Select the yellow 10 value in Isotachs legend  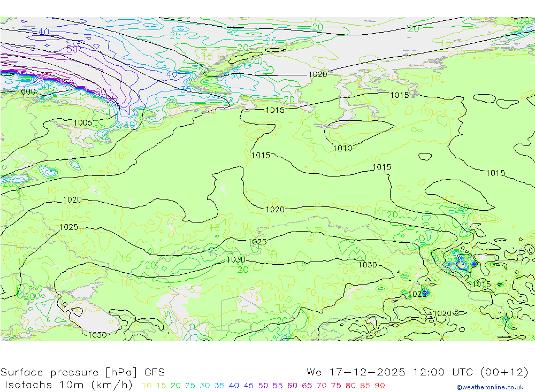(147, 386)
